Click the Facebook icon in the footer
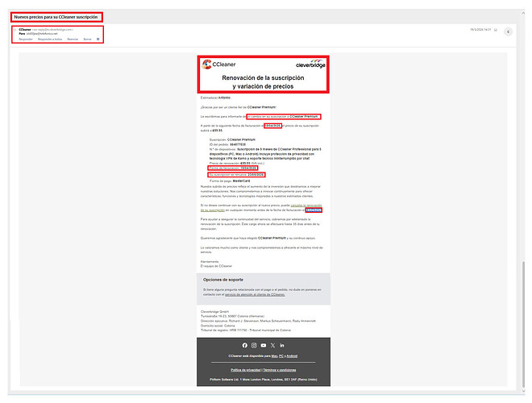Image resolution: width=532 pixels, height=403 pixels. (243, 345)
